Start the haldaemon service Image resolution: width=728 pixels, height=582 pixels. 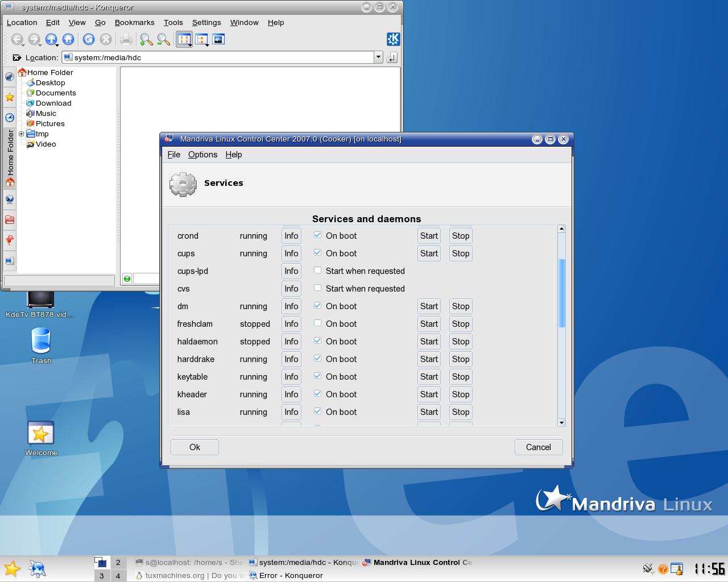pyautogui.click(x=429, y=342)
